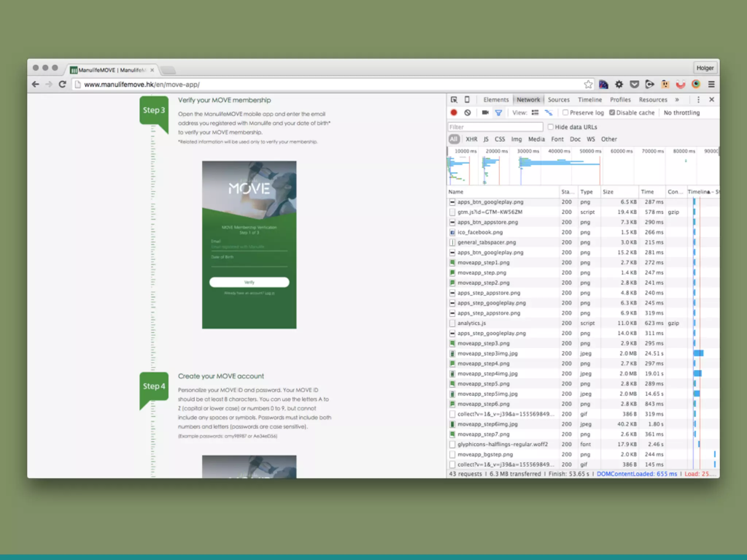Toggle the blue filter funnel icon
This screenshot has height=560, width=747.
[498, 113]
